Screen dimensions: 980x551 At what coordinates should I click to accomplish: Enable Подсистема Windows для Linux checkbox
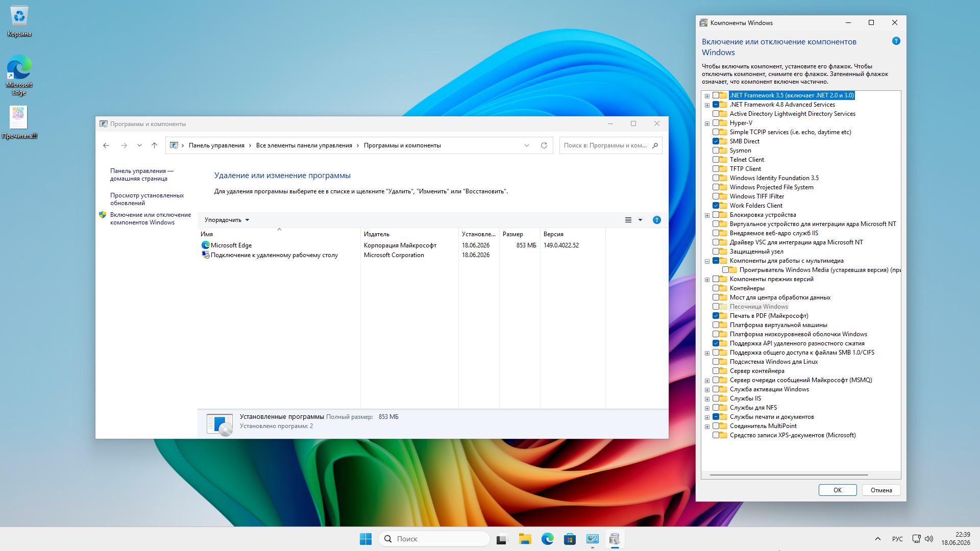[716, 362]
